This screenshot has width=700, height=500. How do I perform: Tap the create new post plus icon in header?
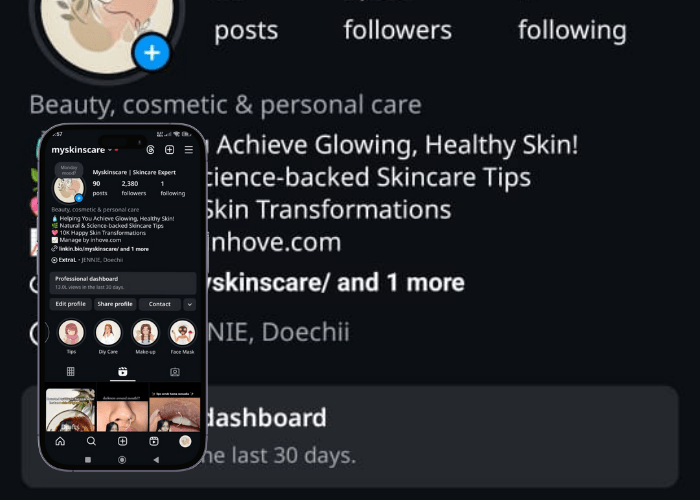(170, 150)
